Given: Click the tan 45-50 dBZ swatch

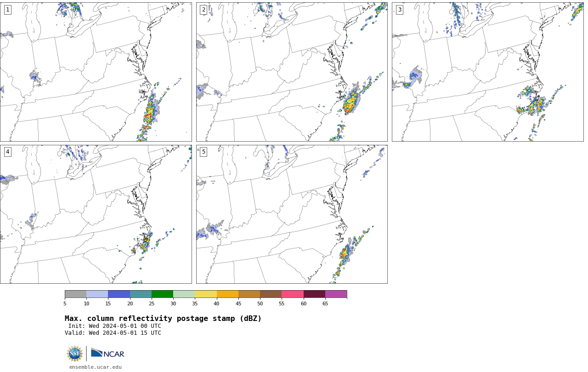Looking at the screenshot, I should [249, 294].
